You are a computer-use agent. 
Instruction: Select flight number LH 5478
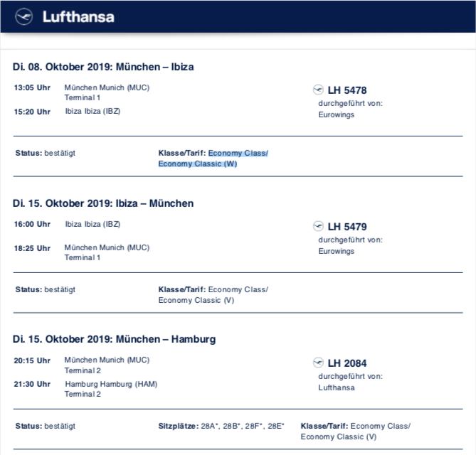point(347,90)
